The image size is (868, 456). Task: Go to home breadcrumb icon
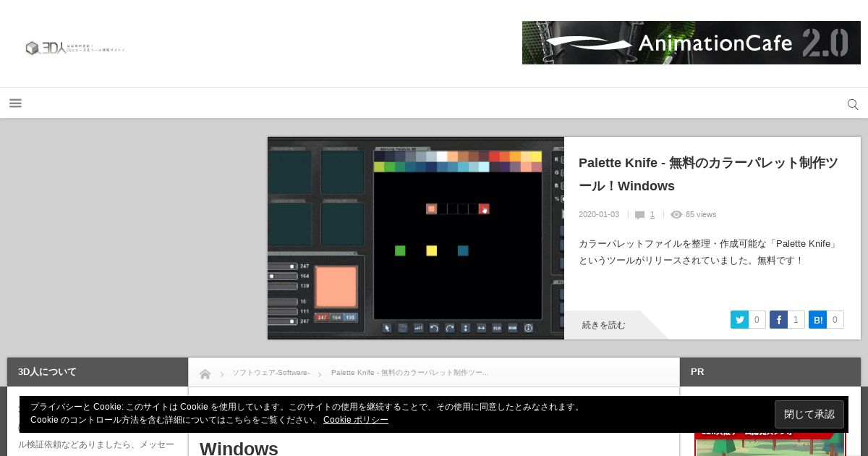click(205, 373)
